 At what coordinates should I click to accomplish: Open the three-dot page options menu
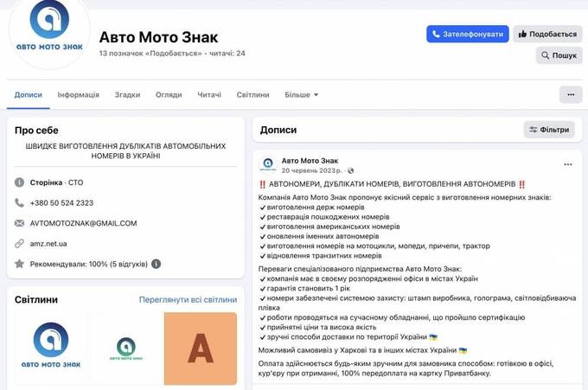pos(570,94)
